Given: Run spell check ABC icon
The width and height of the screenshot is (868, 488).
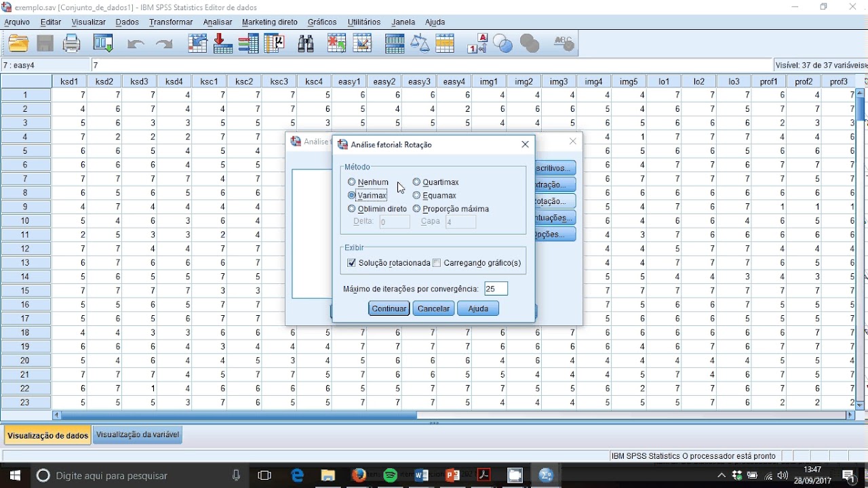Looking at the screenshot, I should tap(564, 44).
